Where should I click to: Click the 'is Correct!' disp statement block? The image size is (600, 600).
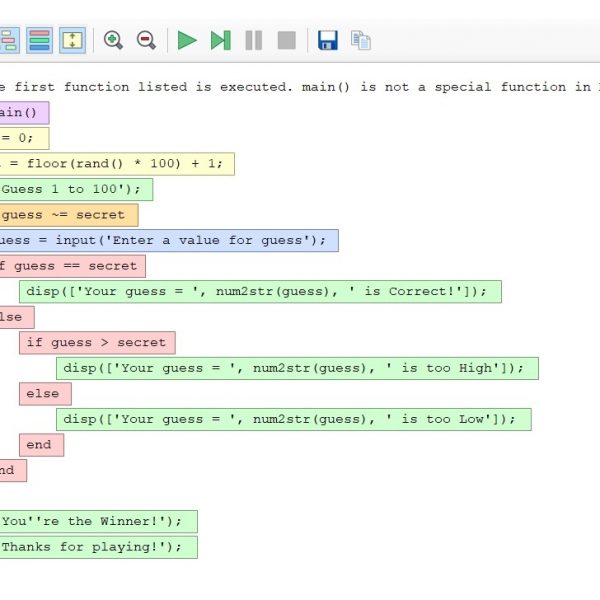[259, 291]
